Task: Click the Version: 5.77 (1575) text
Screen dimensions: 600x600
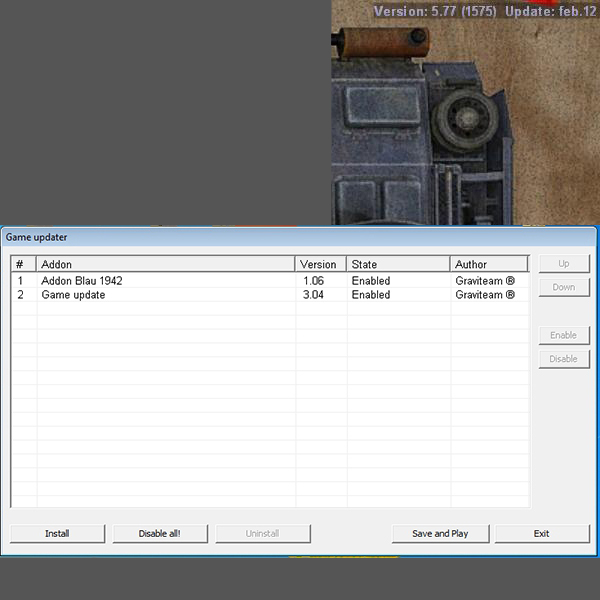Action: [435, 11]
